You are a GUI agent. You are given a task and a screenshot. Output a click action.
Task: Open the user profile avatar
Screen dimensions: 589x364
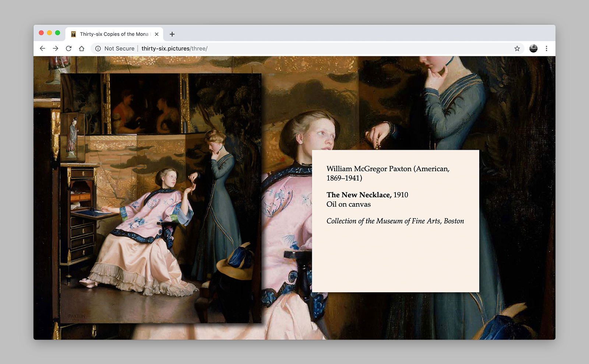(533, 49)
